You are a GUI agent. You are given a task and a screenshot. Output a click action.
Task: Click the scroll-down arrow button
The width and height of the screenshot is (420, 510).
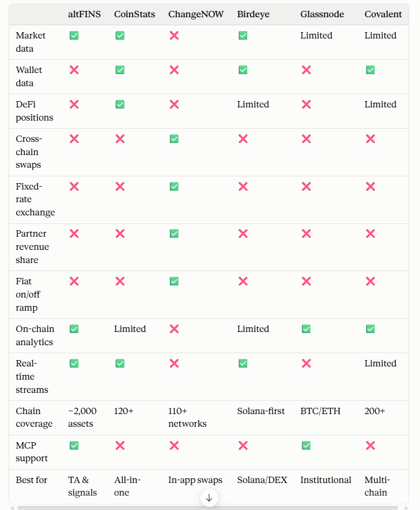[x=209, y=497]
